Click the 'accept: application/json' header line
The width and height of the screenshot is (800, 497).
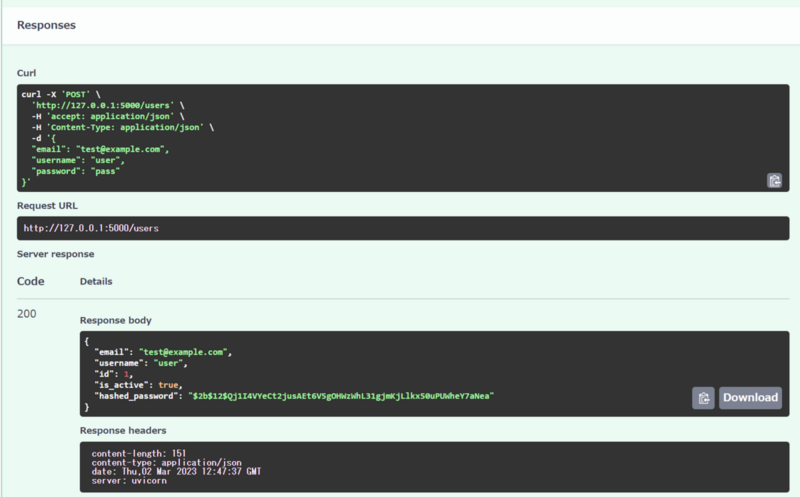click(x=108, y=116)
